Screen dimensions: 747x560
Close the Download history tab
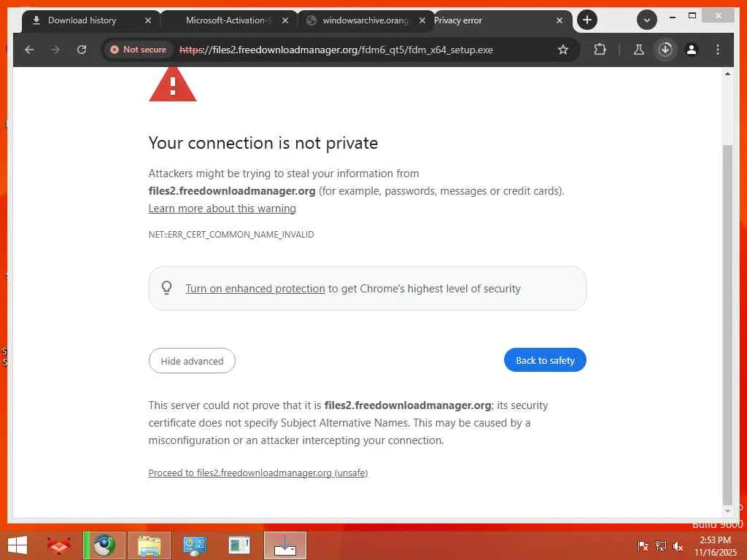click(x=147, y=20)
